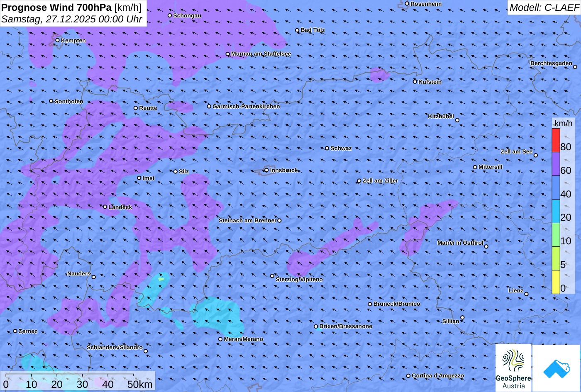
Task: Click the Kempten city marker
Action: click(x=57, y=40)
